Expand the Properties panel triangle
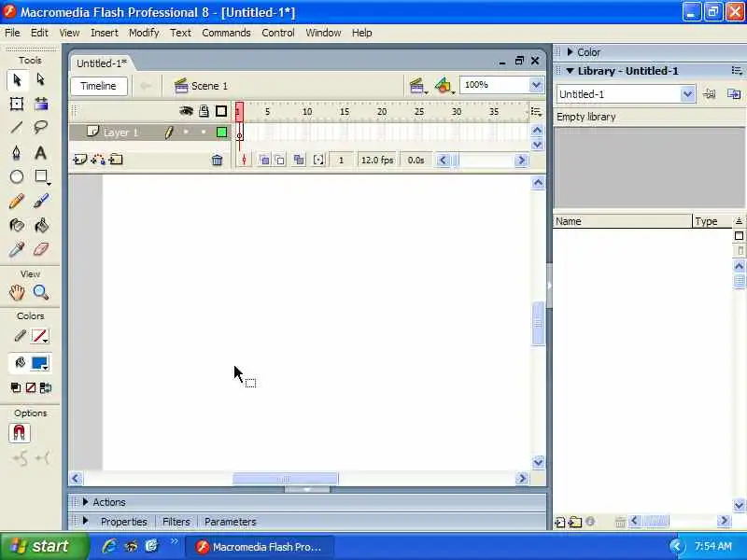 click(x=85, y=521)
